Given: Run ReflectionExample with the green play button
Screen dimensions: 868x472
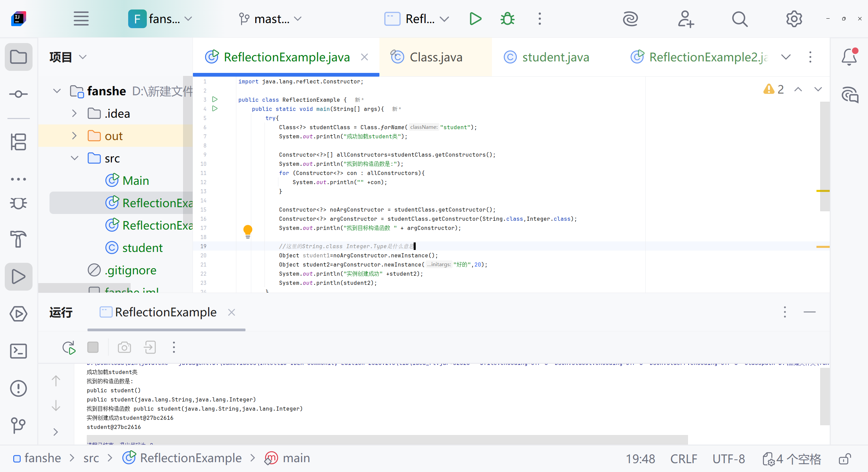Looking at the screenshot, I should coord(475,19).
